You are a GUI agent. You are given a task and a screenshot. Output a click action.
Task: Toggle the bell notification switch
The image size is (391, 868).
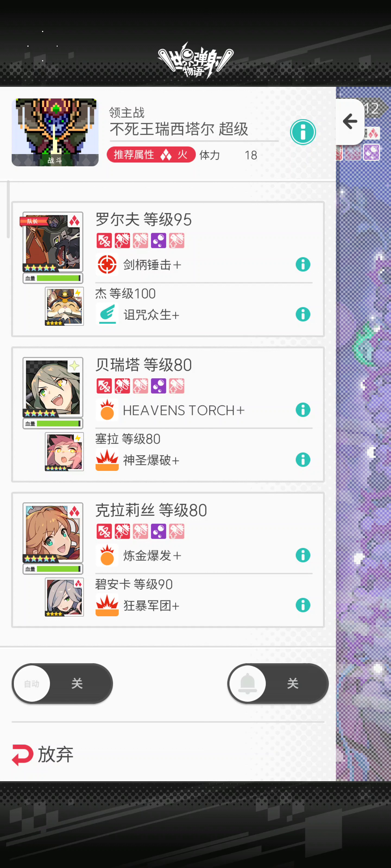click(278, 684)
